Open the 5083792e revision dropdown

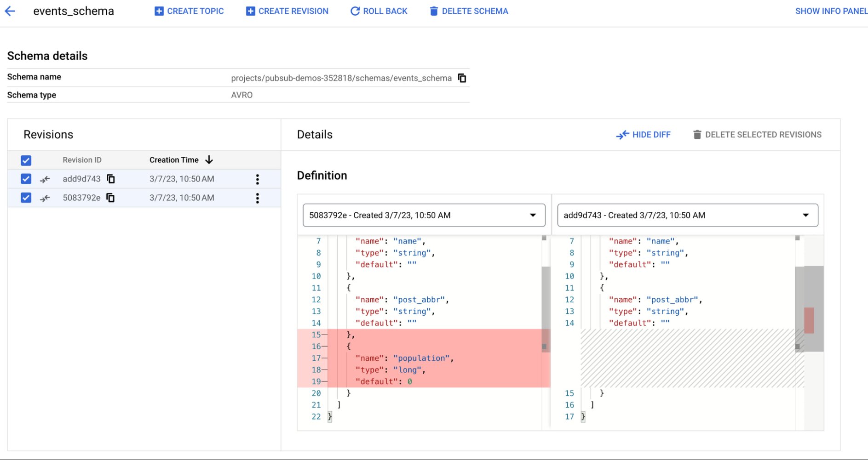coord(424,215)
